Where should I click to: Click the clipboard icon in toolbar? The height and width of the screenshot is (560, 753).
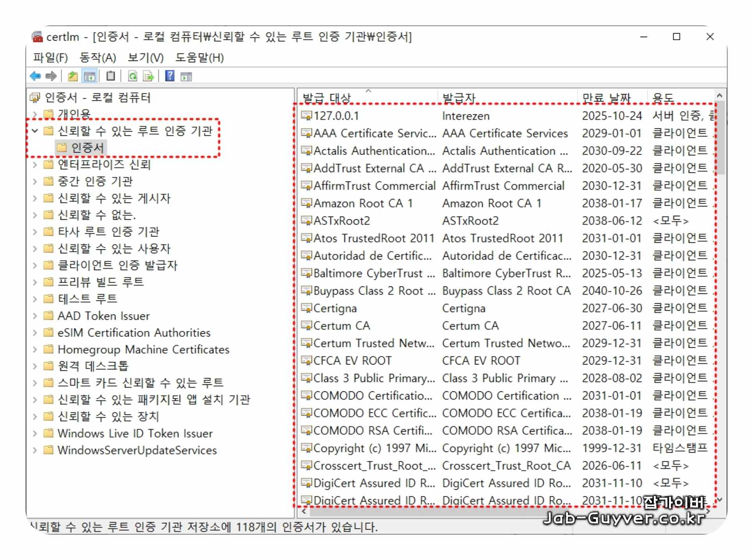pyautogui.click(x=111, y=76)
